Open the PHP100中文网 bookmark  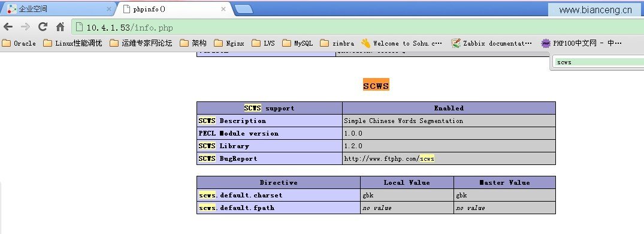point(581,43)
